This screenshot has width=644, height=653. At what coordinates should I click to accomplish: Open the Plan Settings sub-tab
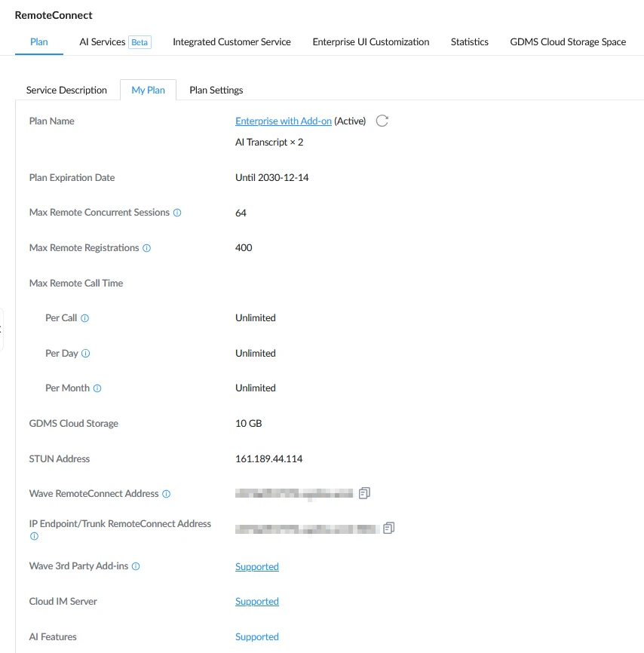pyautogui.click(x=216, y=90)
